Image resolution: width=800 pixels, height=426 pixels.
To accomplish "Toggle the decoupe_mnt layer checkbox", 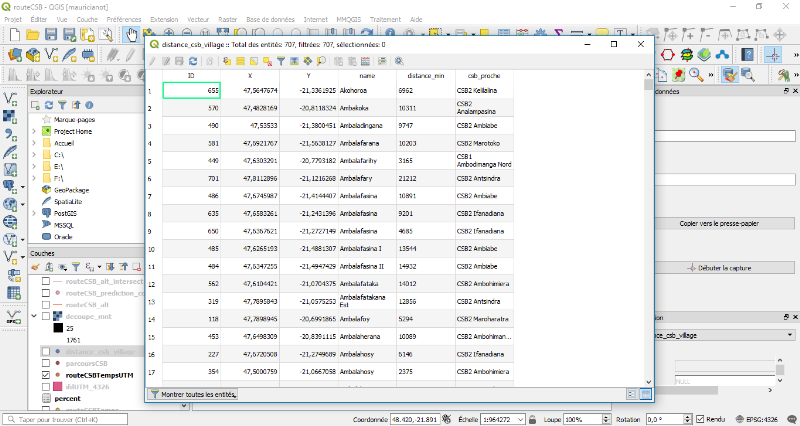I will [46, 316].
